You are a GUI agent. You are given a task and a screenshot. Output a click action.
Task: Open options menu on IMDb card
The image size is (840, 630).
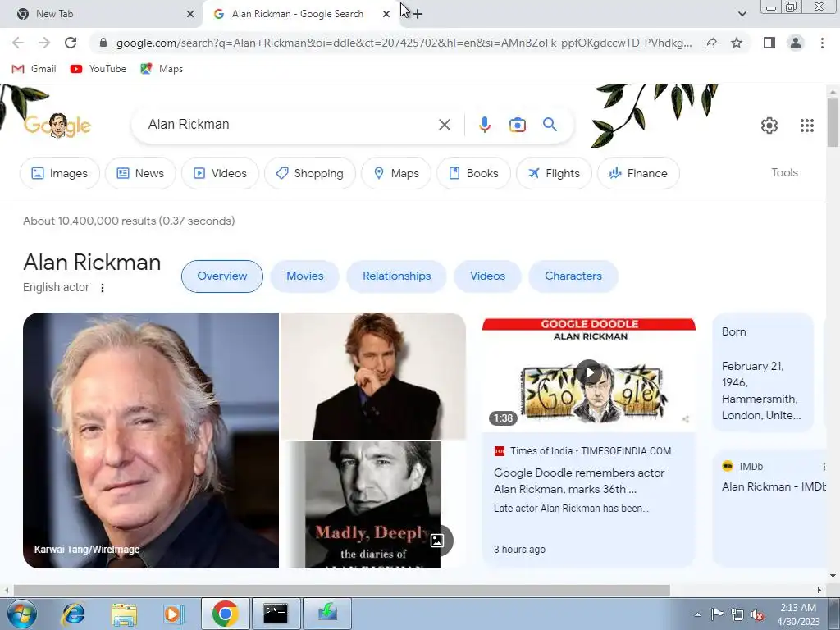(x=824, y=467)
